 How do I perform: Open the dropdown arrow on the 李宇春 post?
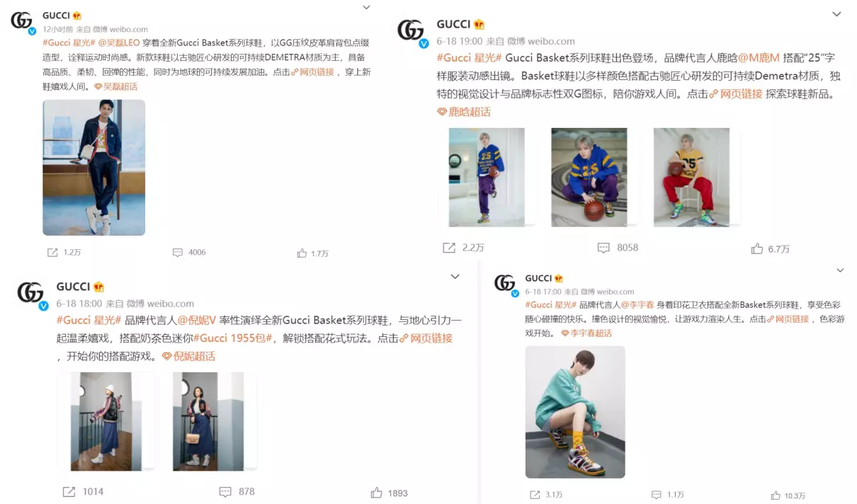[x=841, y=270]
